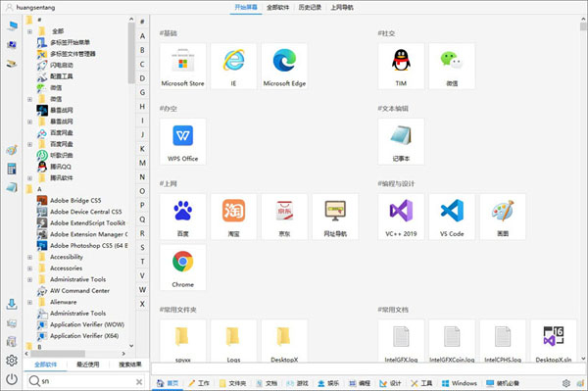Launch the VS Code tile

(452, 217)
